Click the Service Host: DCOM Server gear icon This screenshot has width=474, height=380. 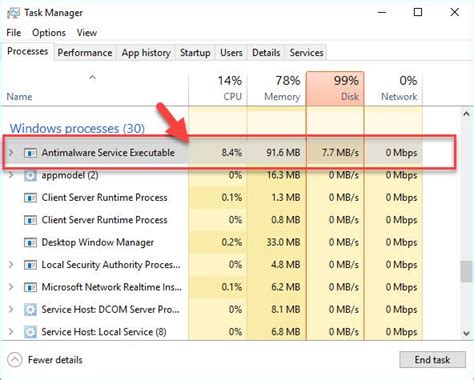pos(30,310)
